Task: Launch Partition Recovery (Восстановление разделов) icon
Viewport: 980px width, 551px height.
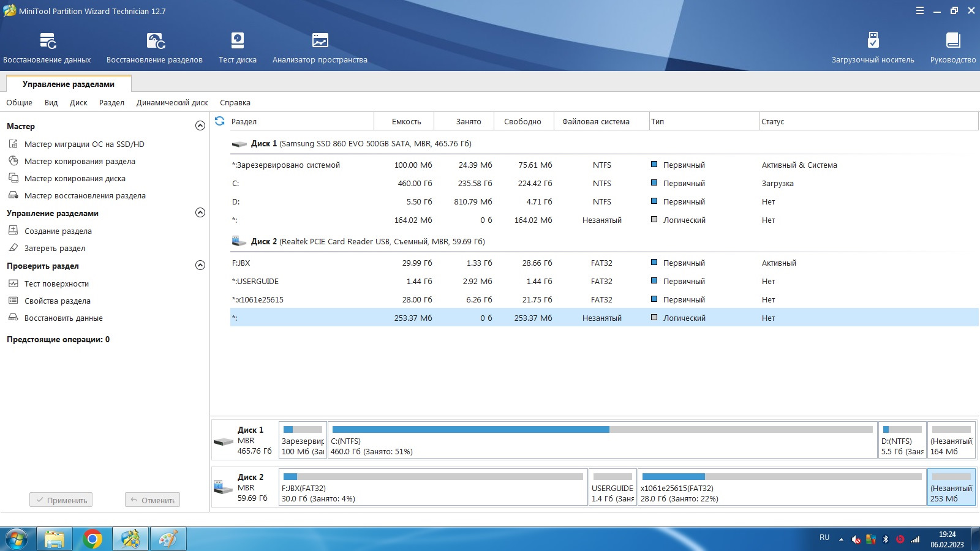Action: coord(155,42)
